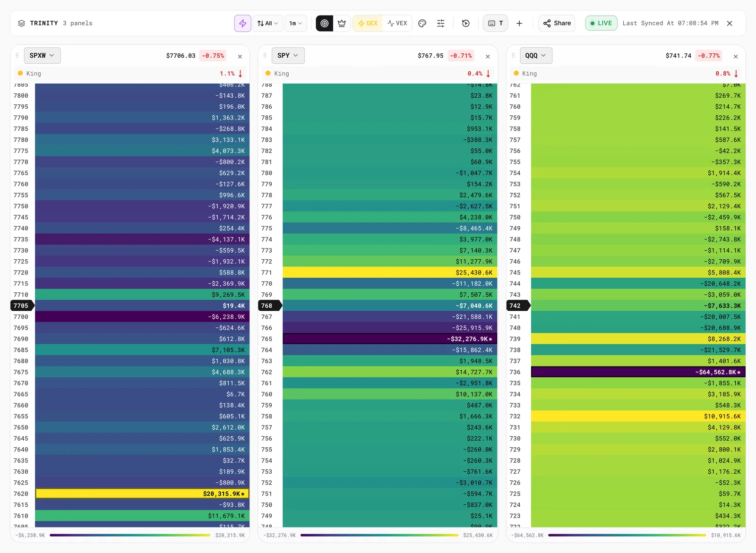Click SPY row $14,727.7K at strike 762
The width and height of the screenshot is (756, 553).
click(390, 372)
